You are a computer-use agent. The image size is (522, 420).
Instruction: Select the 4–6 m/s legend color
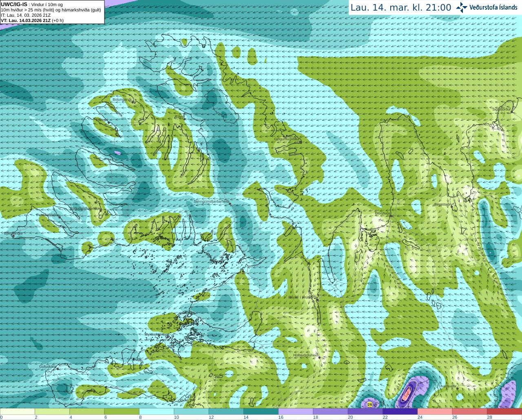[87, 411]
